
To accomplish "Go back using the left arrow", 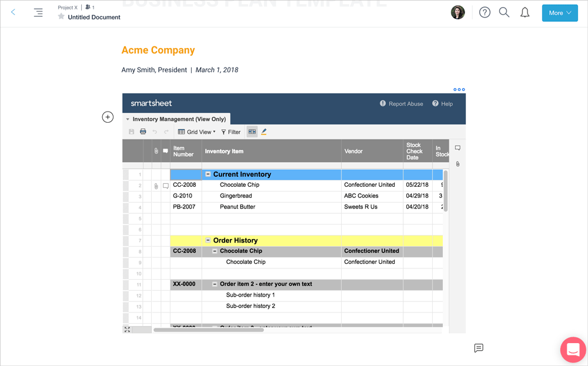I will [13, 12].
